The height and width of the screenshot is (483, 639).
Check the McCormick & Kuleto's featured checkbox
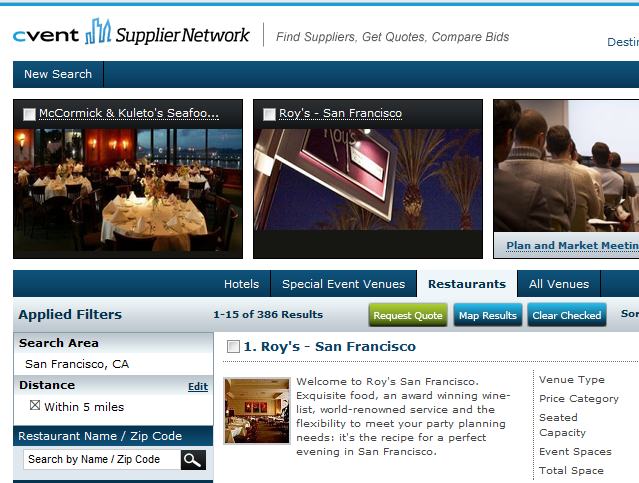point(29,114)
